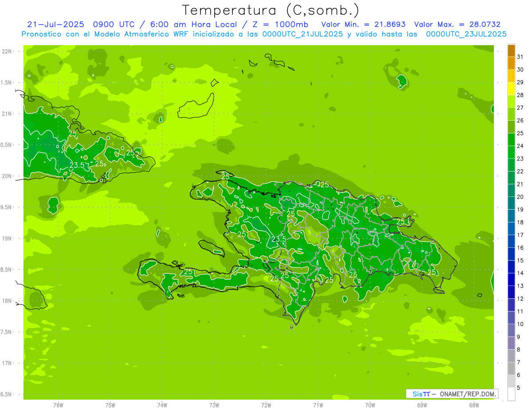Click the colorbar label "19"
Screen dimensions: 532x411
click(520, 209)
